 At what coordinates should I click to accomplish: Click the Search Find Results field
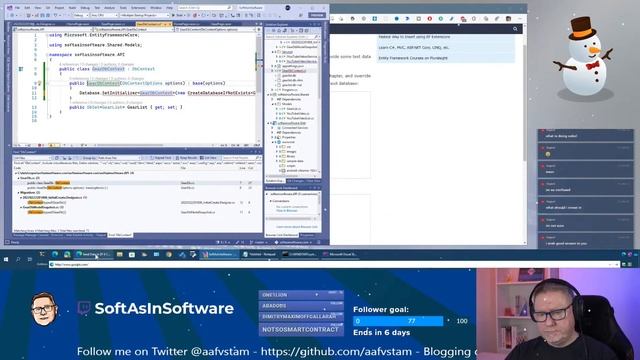pos(241,158)
